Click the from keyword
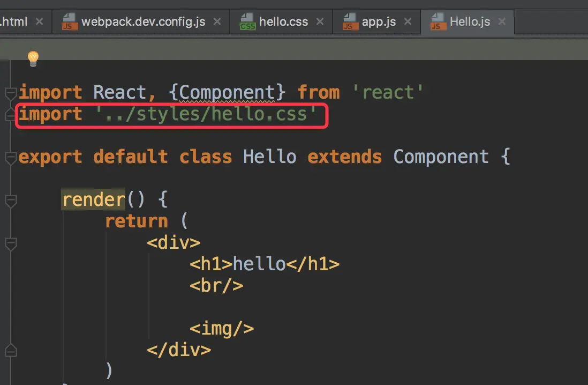 [x=319, y=92]
